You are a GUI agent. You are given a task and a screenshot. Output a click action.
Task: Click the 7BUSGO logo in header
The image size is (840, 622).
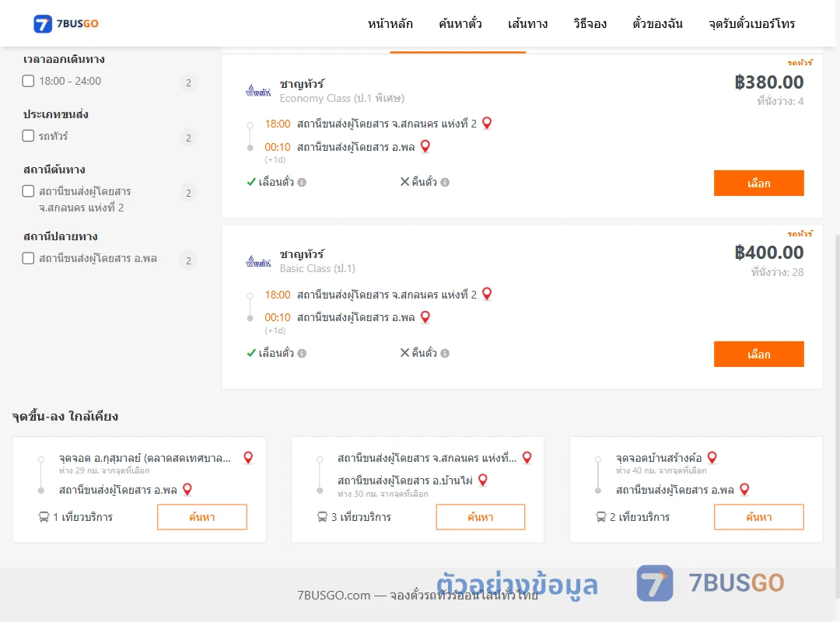pos(66,23)
